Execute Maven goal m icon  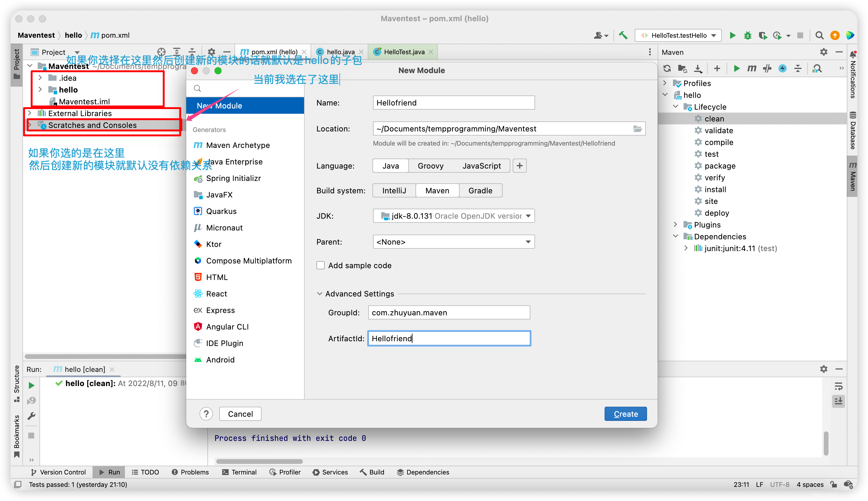coord(752,68)
